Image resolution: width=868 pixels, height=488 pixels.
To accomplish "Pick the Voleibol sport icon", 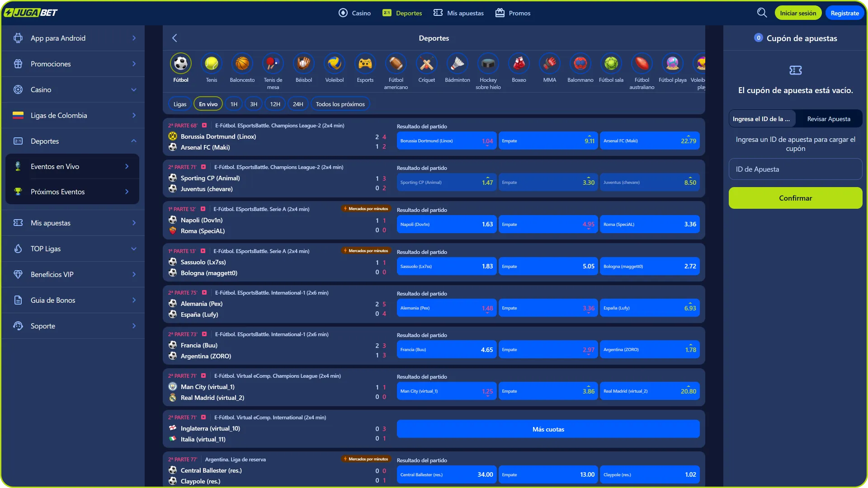I will (x=335, y=64).
